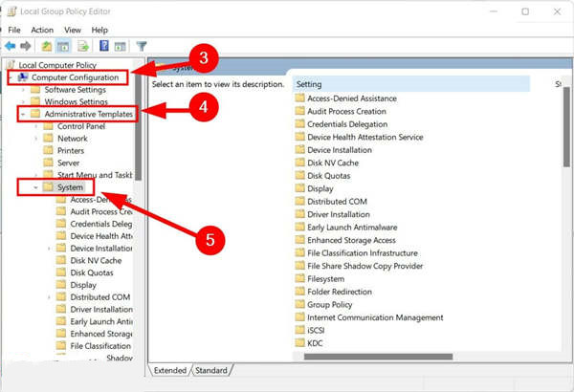This screenshot has width=574, height=392.
Task: Collapse the System node chevron
Action: point(35,187)
